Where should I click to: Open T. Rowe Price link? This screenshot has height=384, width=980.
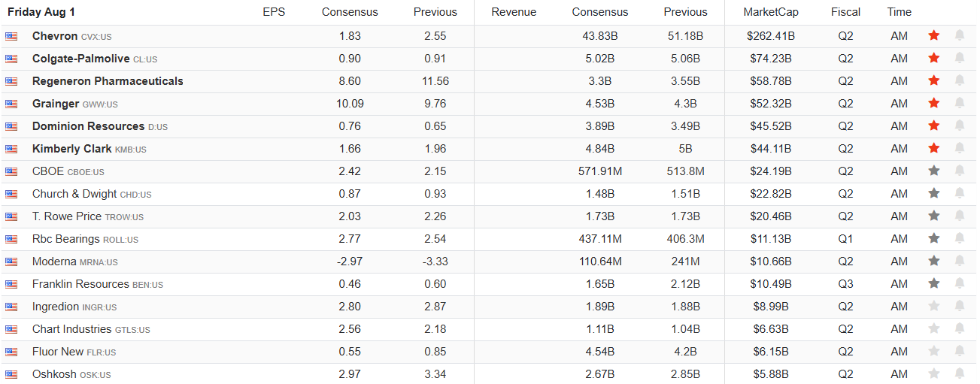click(x=67, y=216)
